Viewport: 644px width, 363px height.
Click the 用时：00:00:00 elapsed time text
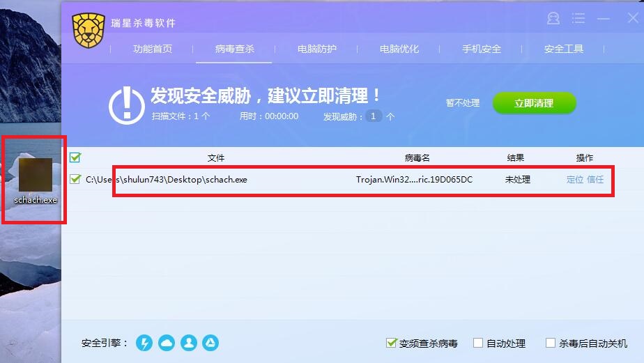(269, 116)
